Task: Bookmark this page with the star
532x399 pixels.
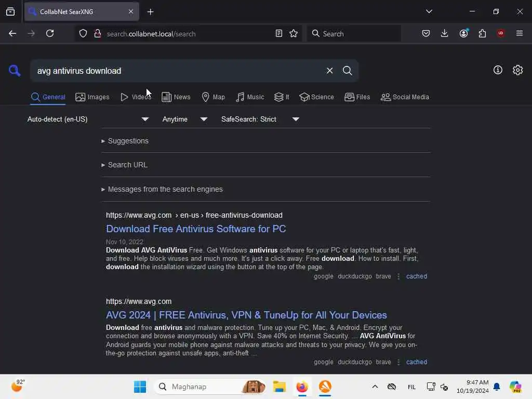Action: (x=294, y=33)
